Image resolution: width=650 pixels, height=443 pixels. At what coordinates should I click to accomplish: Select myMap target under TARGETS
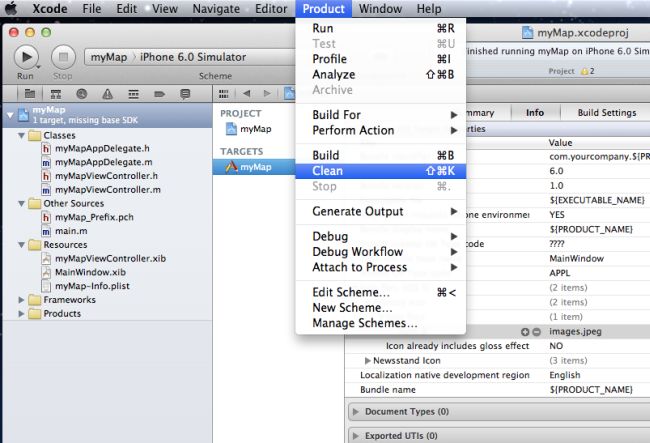254,167
